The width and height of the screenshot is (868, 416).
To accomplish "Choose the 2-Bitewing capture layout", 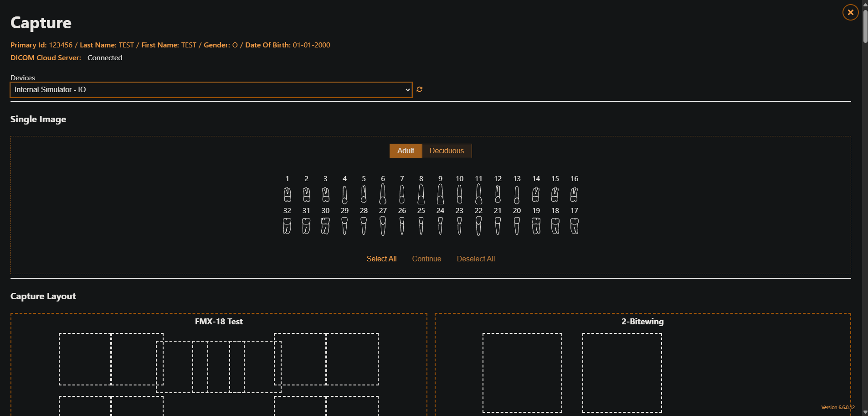I will pyautogui.click(x=642, y=365).
